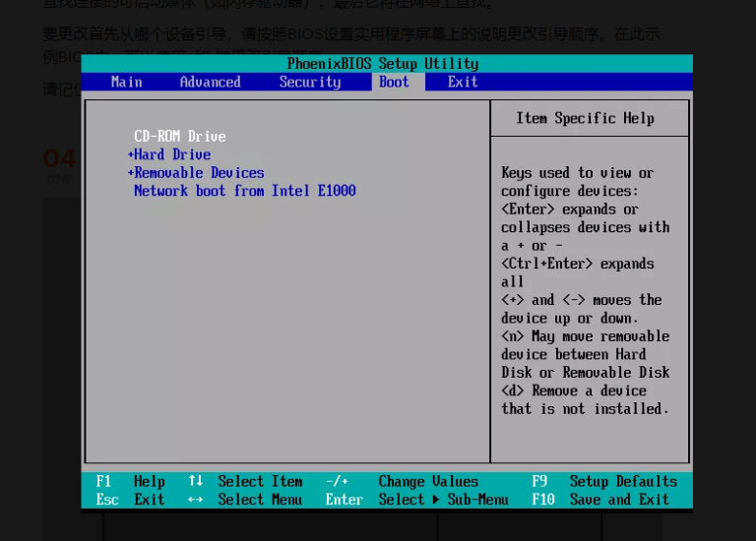Select CD-ROM Drive boot entry
This screenshot has width=756, height=541.
(180, 136)
